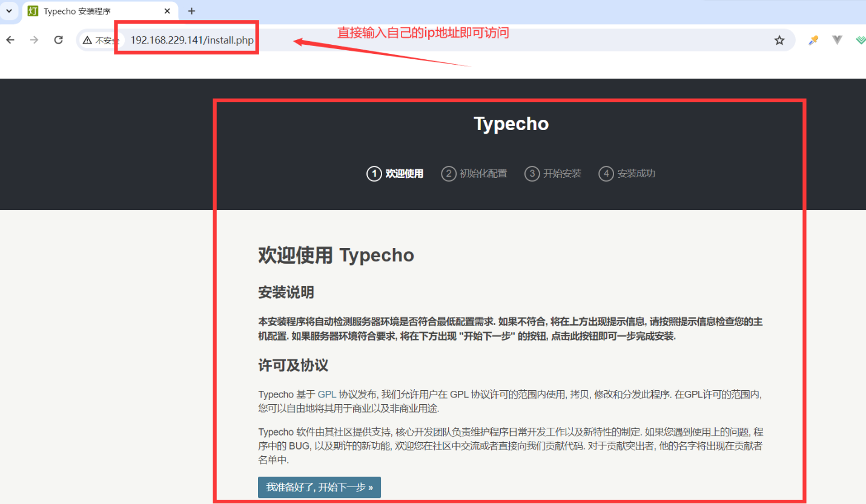Close the Typecho 安装程序 tab
This screenshot has width=866, height=504.
point(168,11)
